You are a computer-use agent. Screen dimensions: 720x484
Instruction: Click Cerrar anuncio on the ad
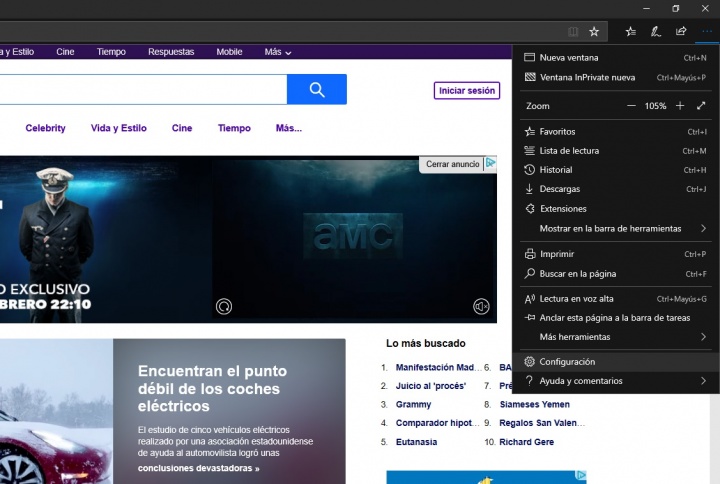click(x=452, y=164)
